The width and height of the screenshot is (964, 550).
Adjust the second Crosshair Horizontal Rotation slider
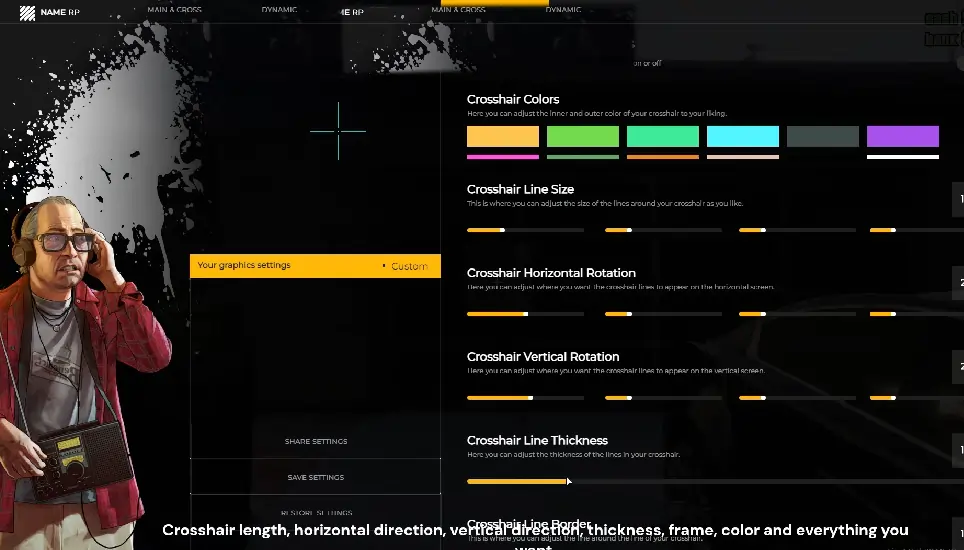coord(663,314)
